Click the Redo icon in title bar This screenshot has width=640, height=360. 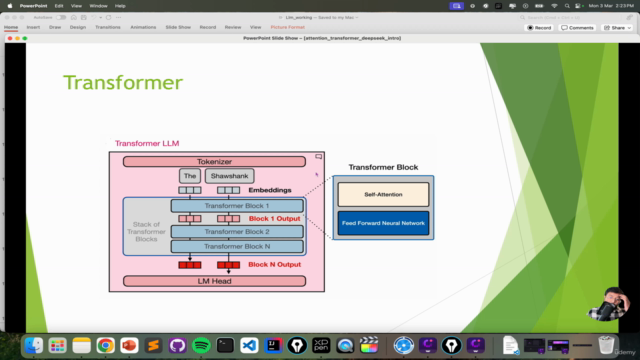109,18
